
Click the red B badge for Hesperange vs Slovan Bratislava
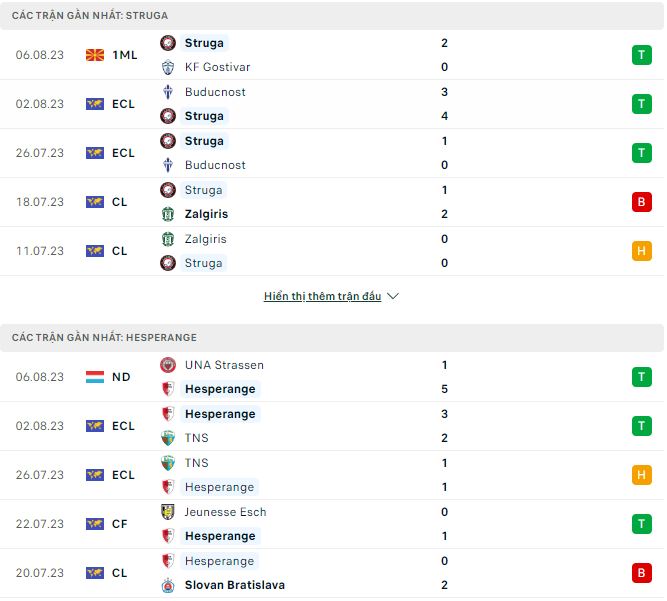coord(641,573)
